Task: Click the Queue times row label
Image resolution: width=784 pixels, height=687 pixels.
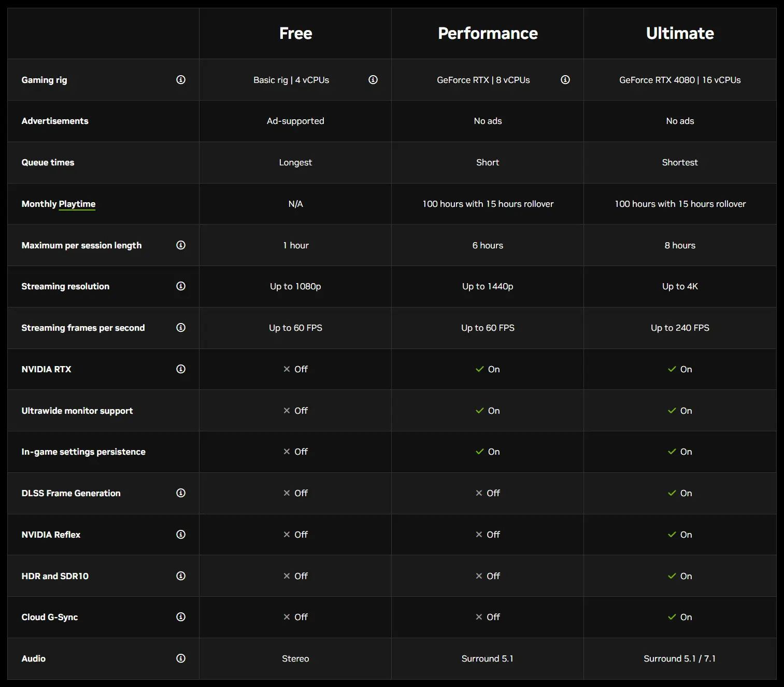Action: point(48,162)
